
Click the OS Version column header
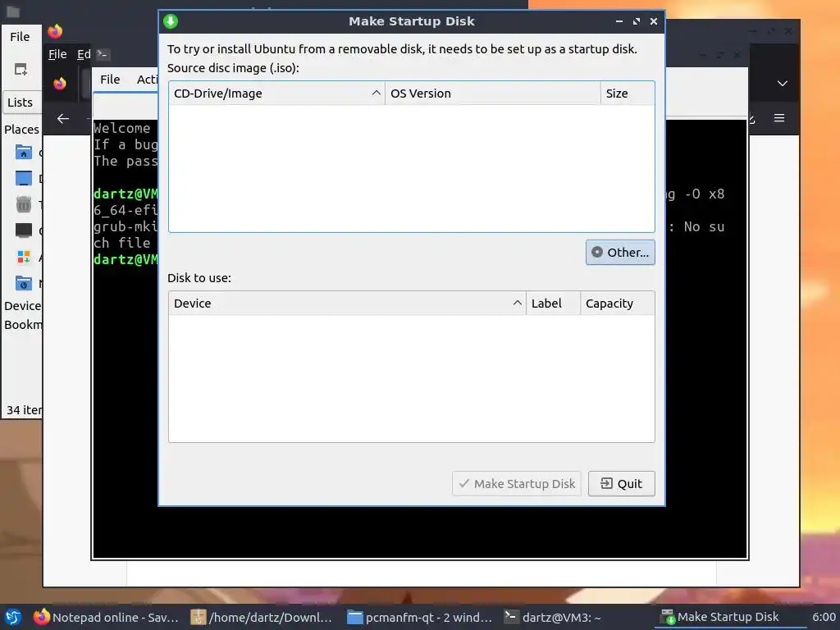[492, 94]
